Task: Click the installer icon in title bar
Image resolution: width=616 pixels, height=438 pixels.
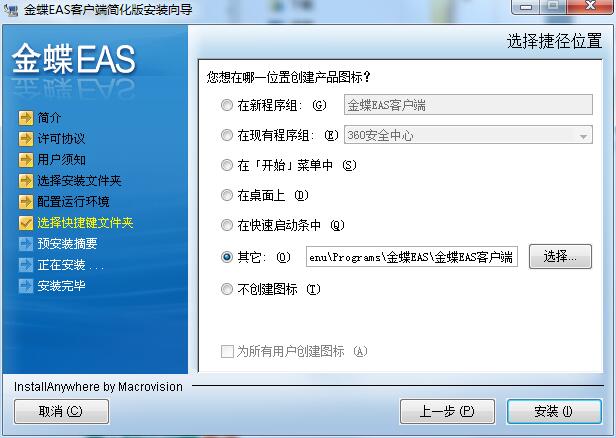Action: [11, 9]
